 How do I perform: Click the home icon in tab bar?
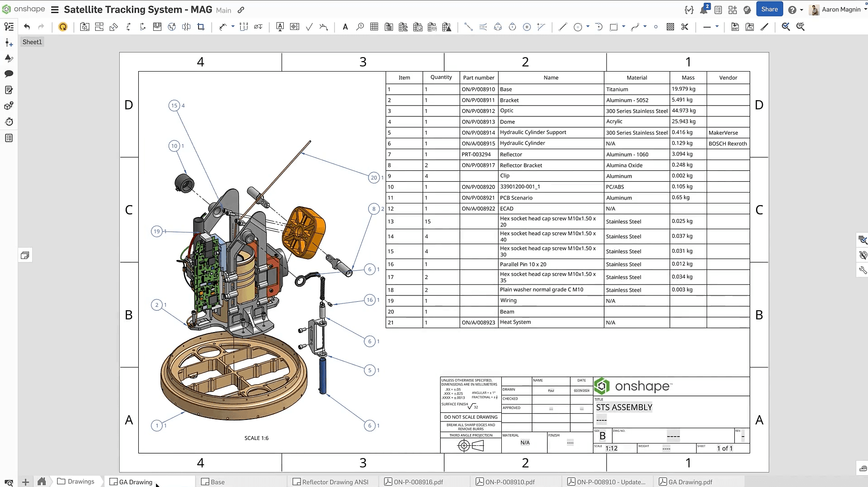42,482
